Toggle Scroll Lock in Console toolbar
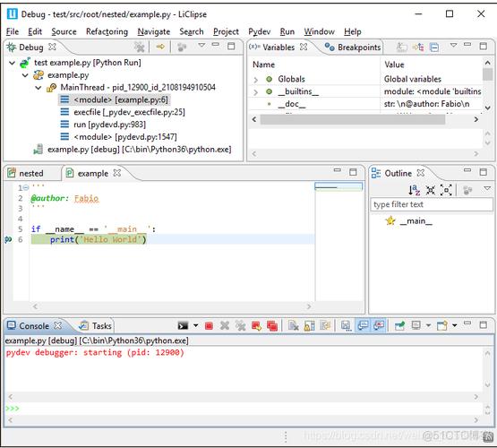Viewport: 497px width, 448px height. click(x=309, y=326)
